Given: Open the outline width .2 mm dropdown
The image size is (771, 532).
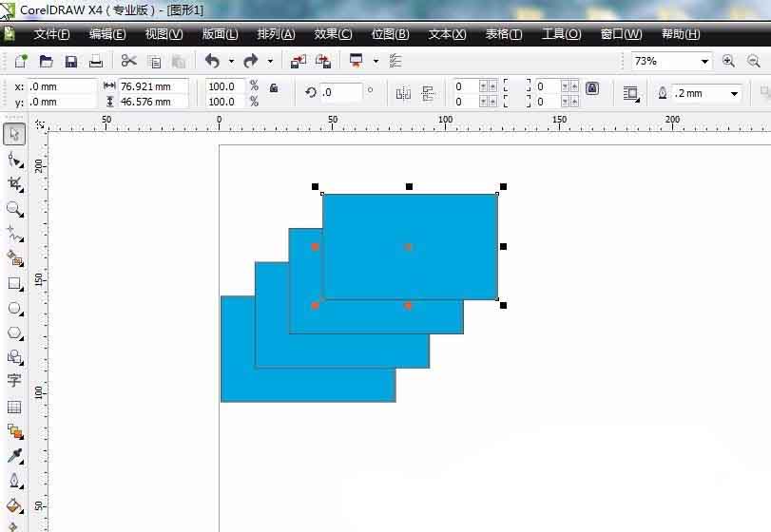Looking at the screenshot, I should 734,93.
